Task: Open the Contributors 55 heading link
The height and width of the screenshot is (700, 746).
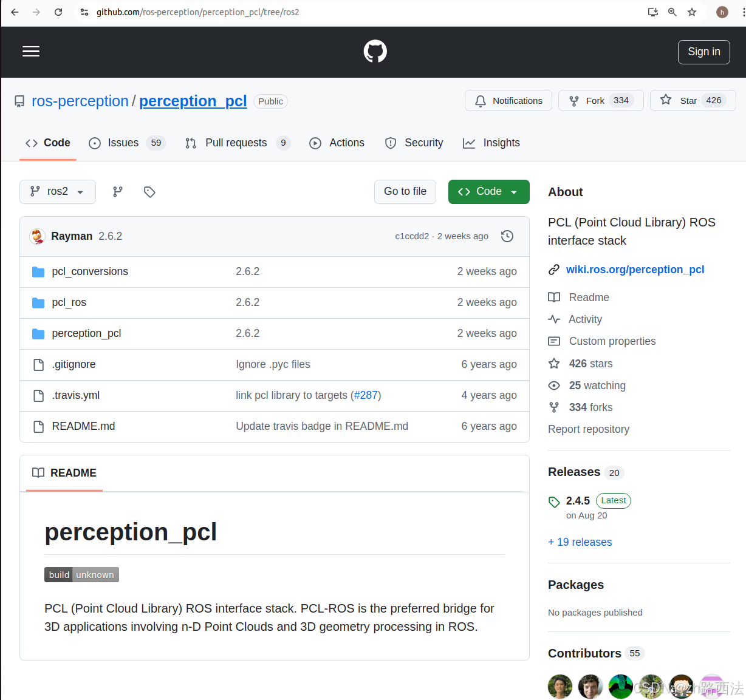Action: [596, 653]
